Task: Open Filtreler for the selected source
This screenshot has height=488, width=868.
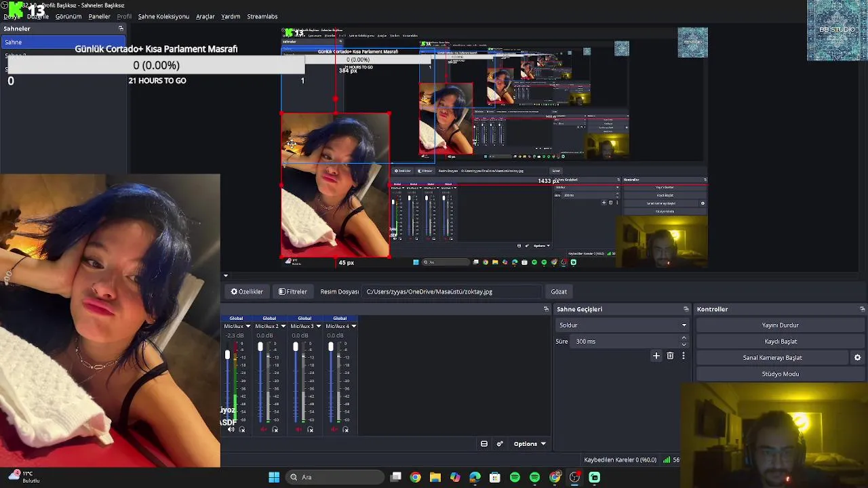Action: pos(293,291)
